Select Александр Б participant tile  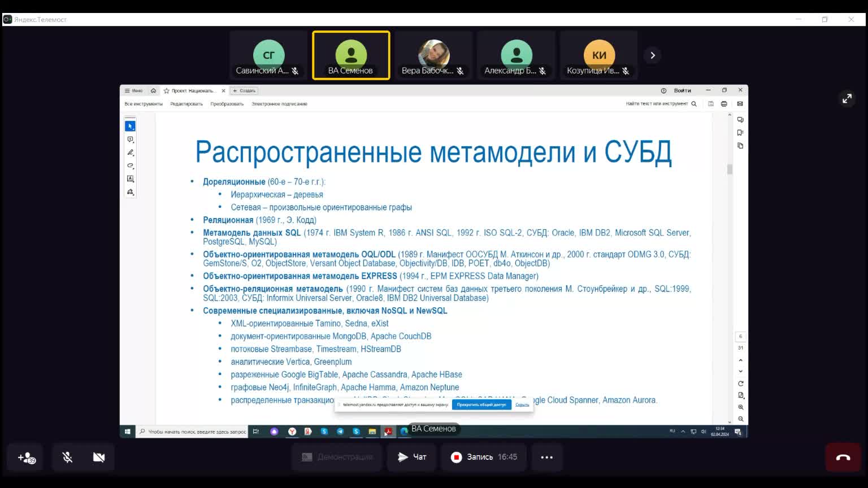point(516,55)
